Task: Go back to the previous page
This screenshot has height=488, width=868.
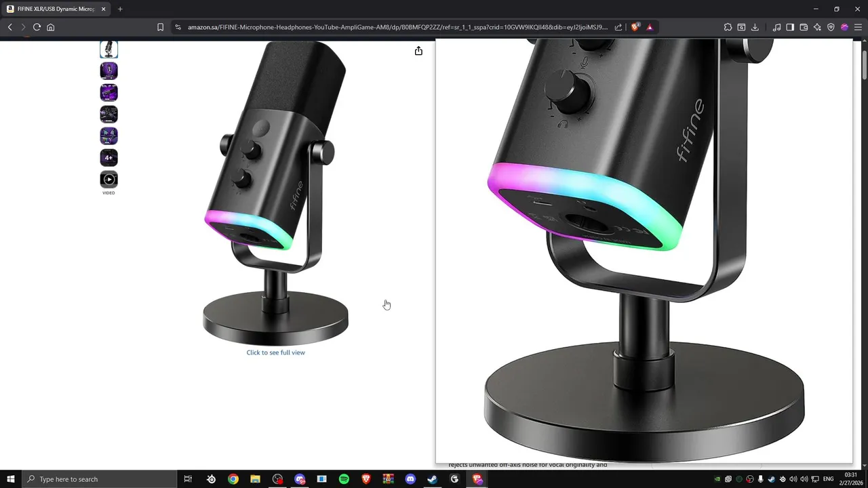Action: pyautogui.click(x=9, y=27)
